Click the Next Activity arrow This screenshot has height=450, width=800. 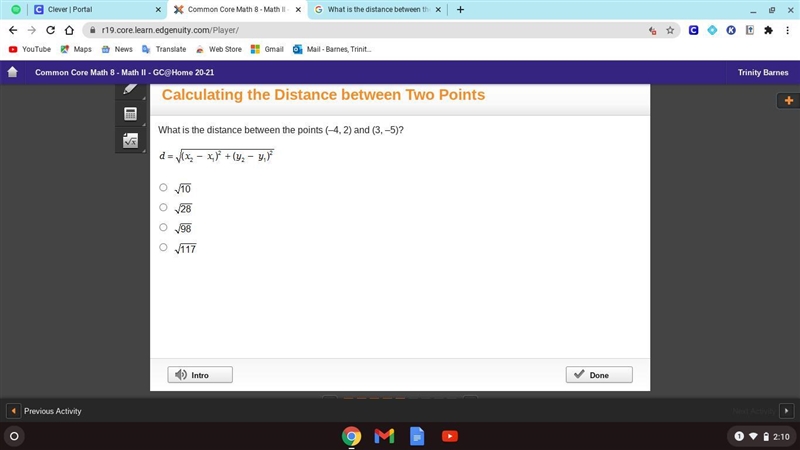(786, 411)
